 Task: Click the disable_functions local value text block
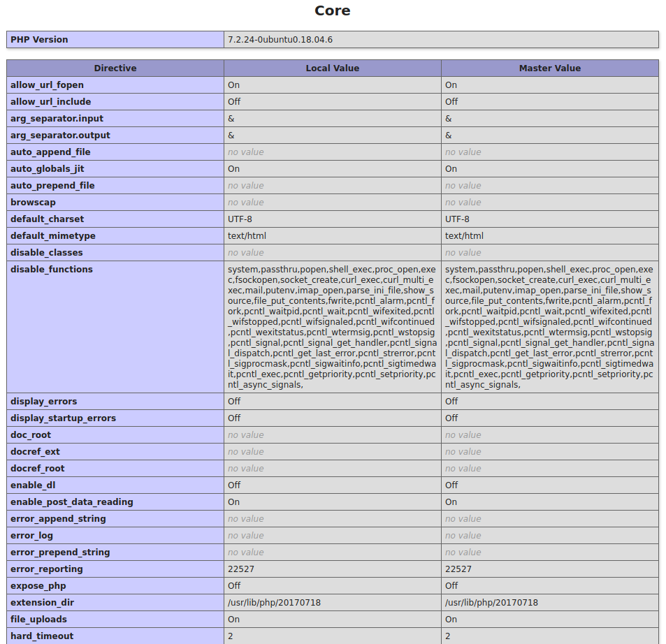(x=332, y=327)
